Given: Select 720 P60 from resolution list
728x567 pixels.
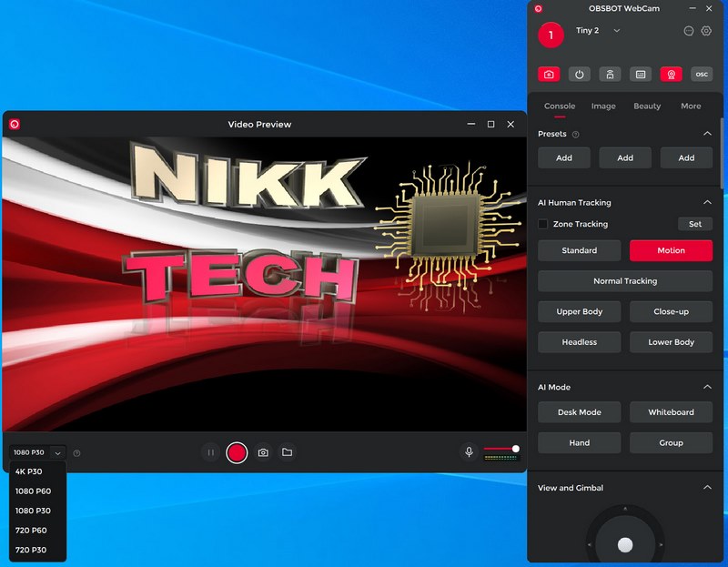Looking at the screenshot, I should (x=37, y=530).
